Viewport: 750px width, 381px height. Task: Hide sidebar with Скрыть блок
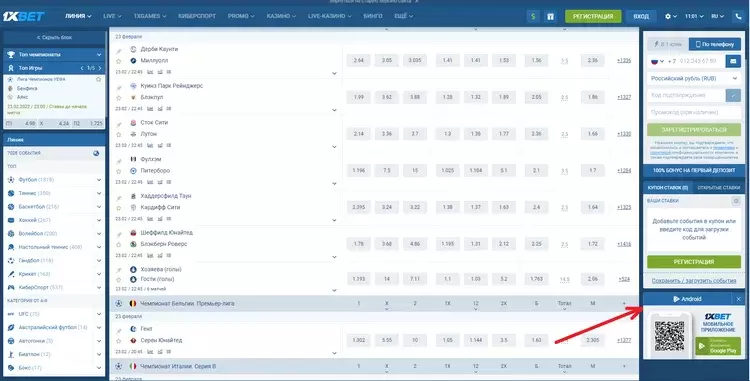pos(54,37)
